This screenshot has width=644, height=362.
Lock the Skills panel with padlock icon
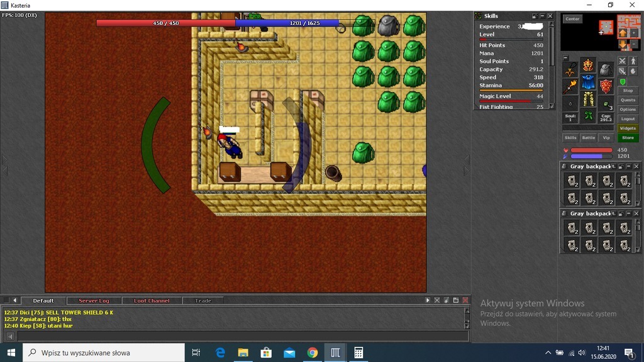click(x=535, y=16)
